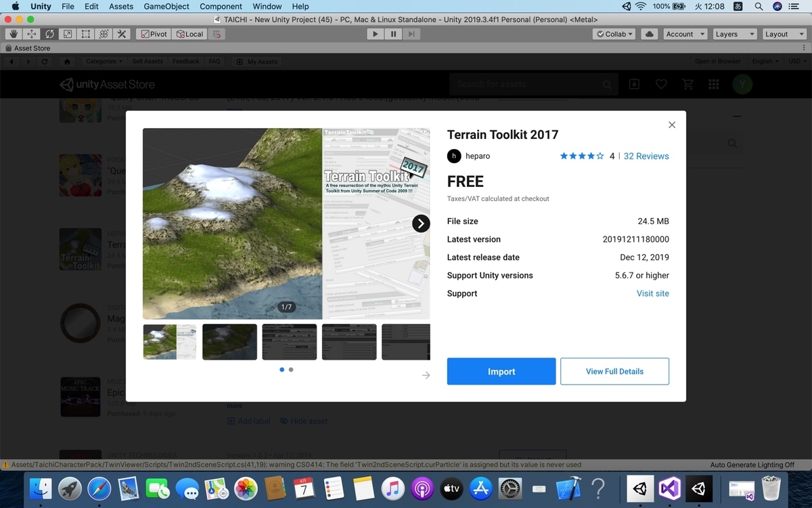Screen dimensions: 812x508
Task: Click View Full Details
Action: point(614,371)
